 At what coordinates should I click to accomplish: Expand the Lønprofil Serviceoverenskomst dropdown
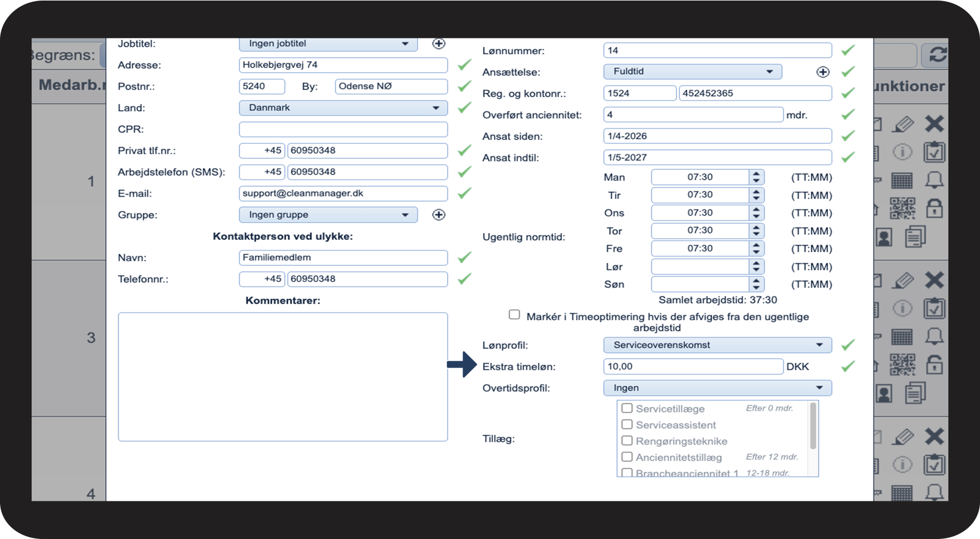(718, 345)
